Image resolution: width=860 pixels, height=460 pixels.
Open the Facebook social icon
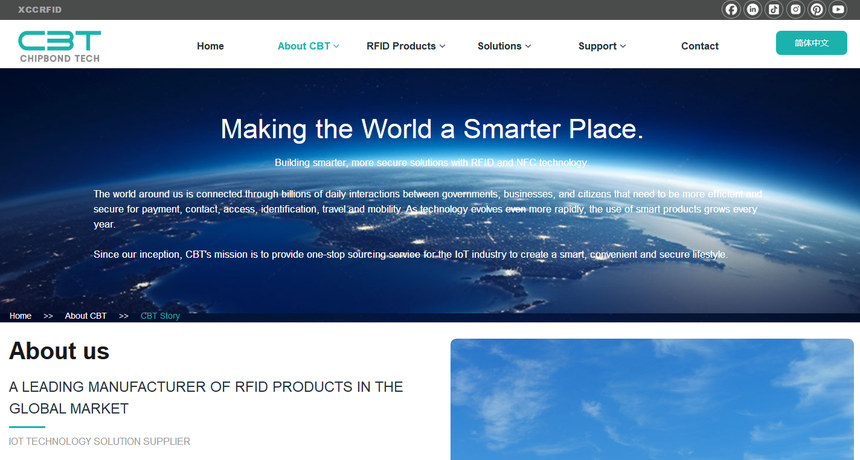point(731,10)
